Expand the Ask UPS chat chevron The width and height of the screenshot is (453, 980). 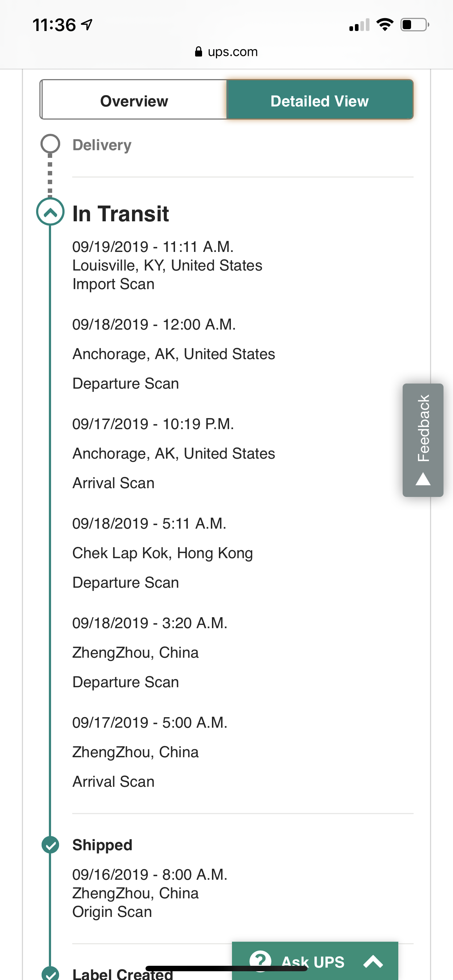click(x=373, y=962)
